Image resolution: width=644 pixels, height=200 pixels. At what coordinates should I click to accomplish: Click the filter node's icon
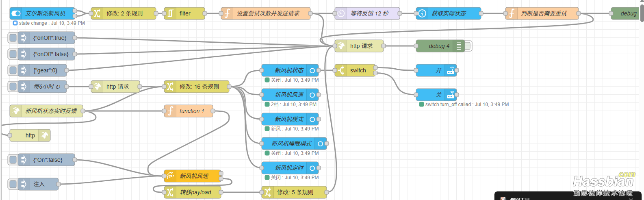pos(170,13)
